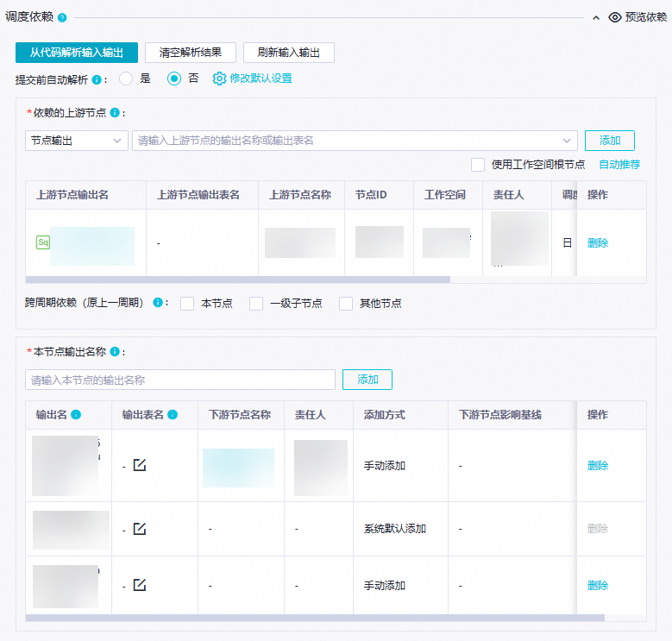Collapse the 调度依赖 section chevron

596,18
